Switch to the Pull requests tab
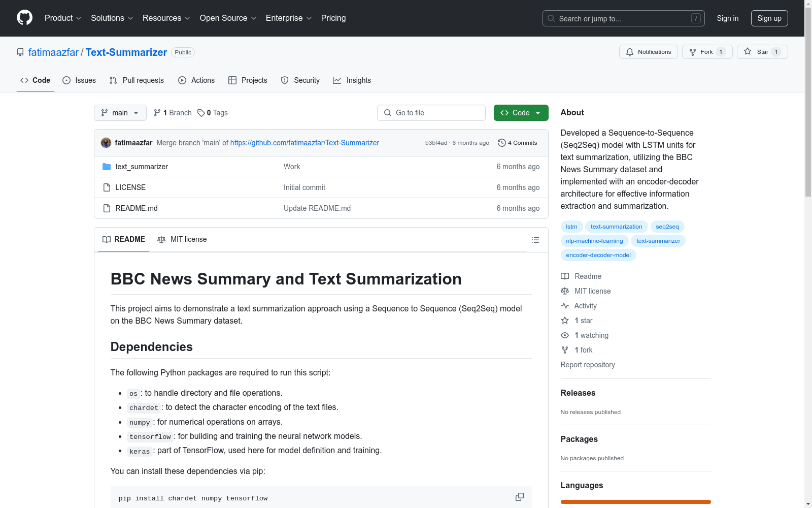 click(137, 80)
